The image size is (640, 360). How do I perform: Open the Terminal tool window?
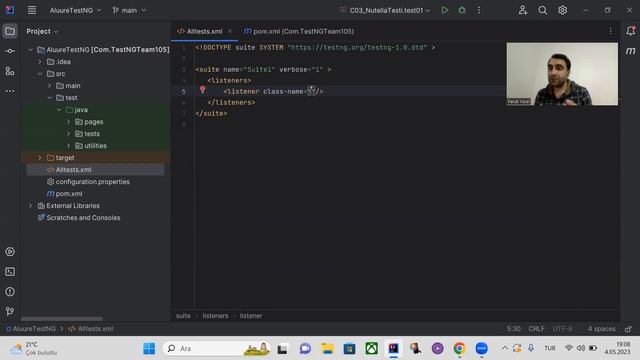coord(10,272)
